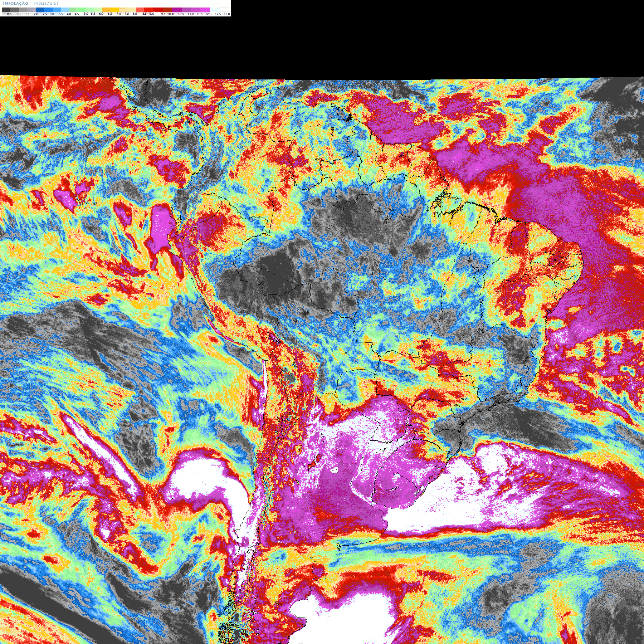
Task: Click the 4.5 legend value
Action: 77,14
